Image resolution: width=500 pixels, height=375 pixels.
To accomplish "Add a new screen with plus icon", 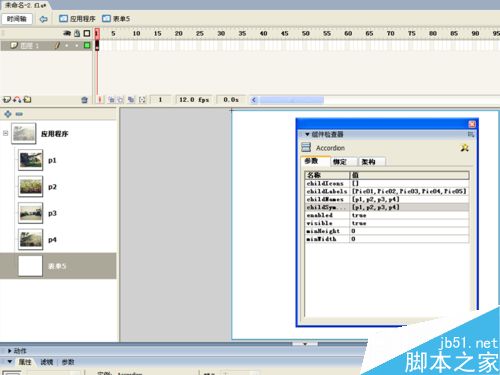I will 8,114.
